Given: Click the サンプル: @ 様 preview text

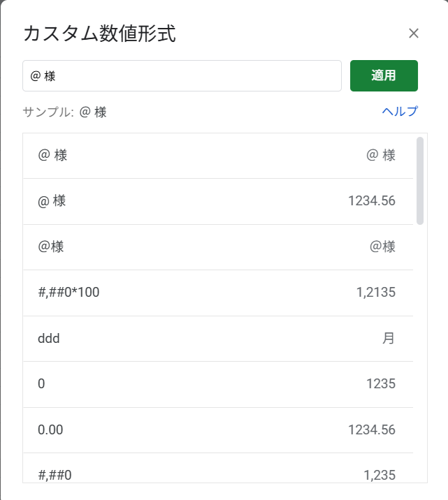Looking at the screenshot, I should coord(65,112).
